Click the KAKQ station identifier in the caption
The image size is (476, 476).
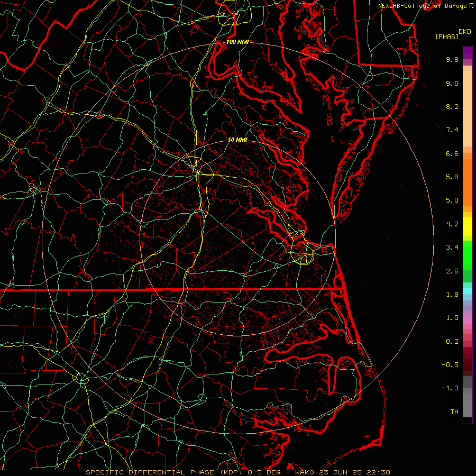pyautogui.click(x=305, y=472)
